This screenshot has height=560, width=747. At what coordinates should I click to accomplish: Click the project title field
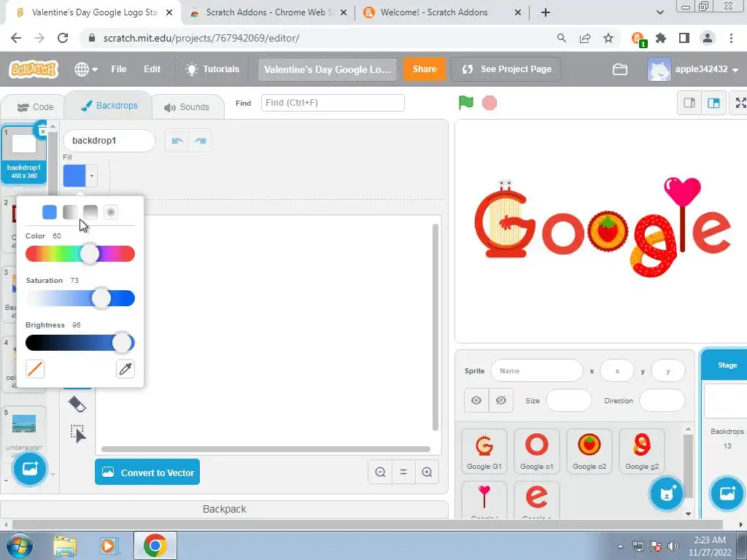click(328, 69)
